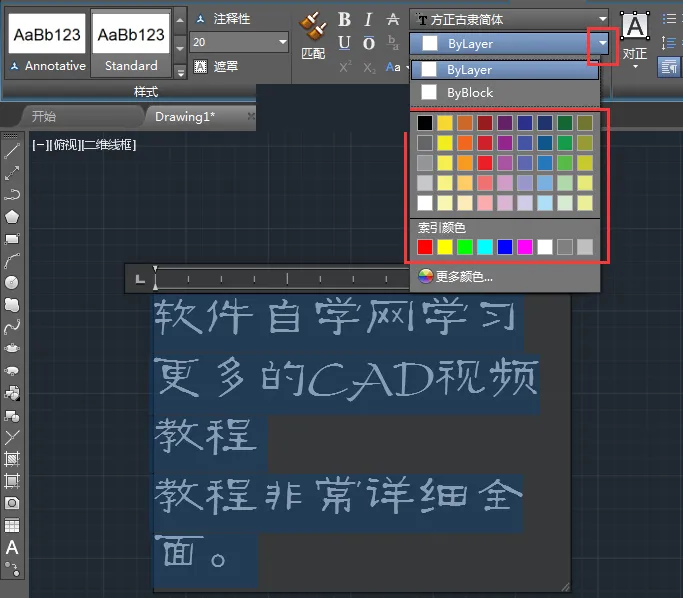Image resolution: width=683 pixels, height=598 pixels.
Task: Pick red in the index colors row
Action: [425, 247]
